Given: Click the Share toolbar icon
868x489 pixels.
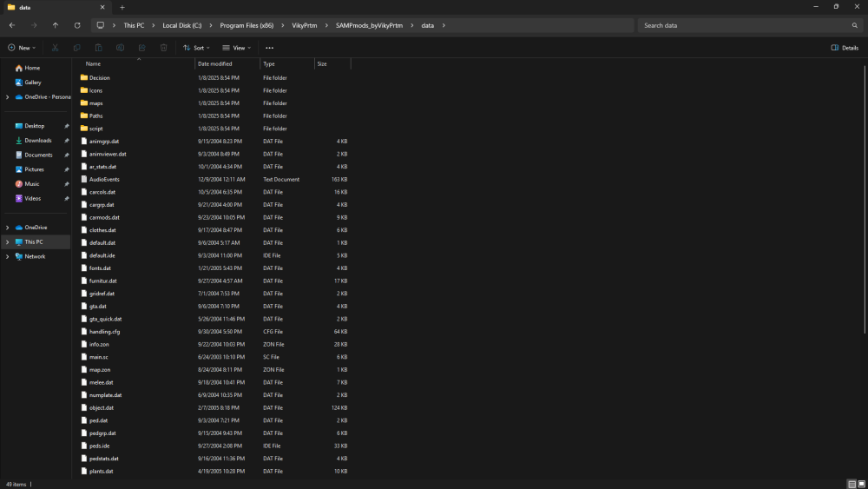Looking at the screenshot, I should [142, 48].
